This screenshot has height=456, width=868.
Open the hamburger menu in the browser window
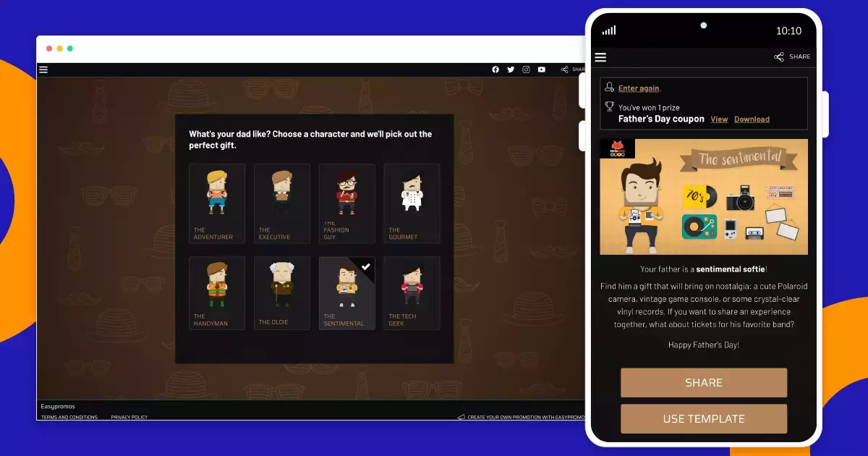click(x=43, y=69)
